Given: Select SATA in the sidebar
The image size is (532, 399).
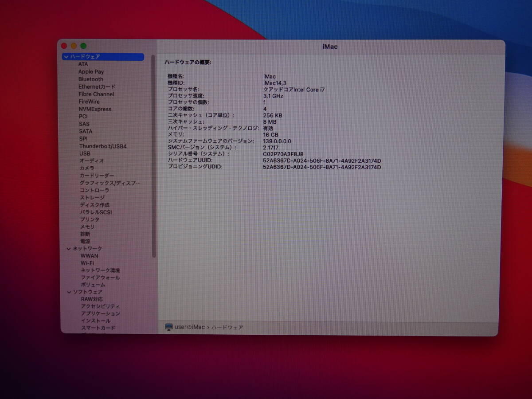Looking at the screenshot, I should (86, 132).
